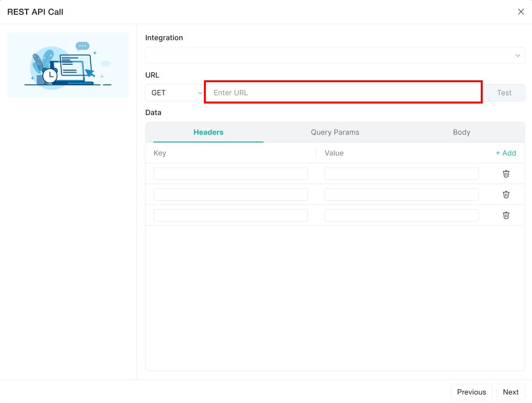This screenshot has width=532, height=403.
Task: Switch to the Query Params tab
Action: pyautogui.click(x=335, y=132)
